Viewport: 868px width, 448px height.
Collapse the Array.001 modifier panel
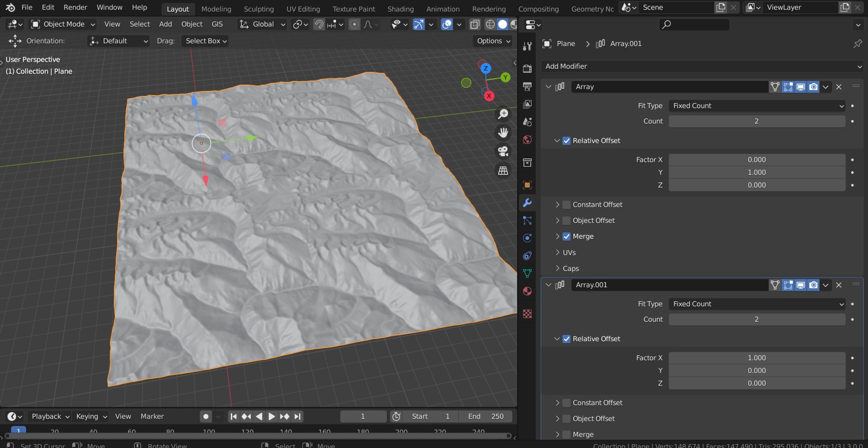pyautogui.click(x=548, y=285)
